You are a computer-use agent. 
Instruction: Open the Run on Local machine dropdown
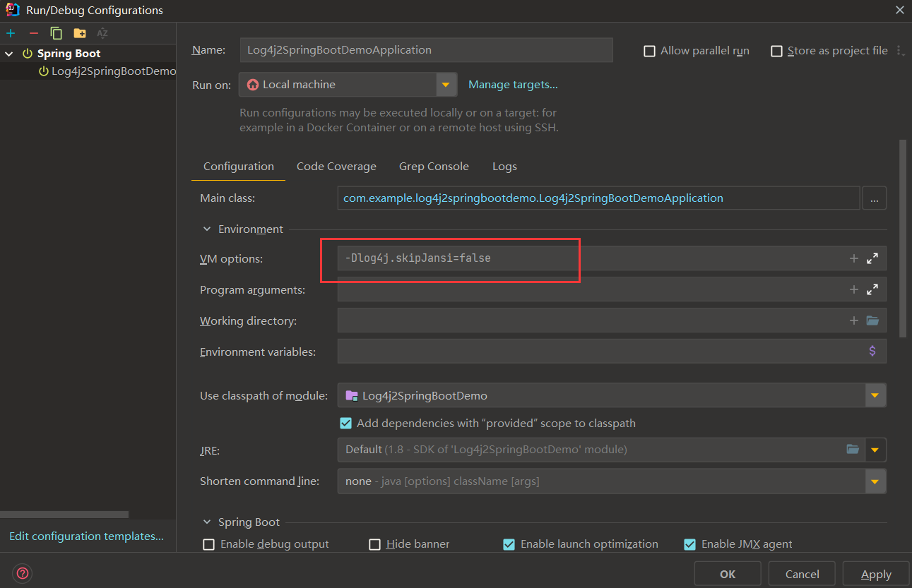coord(445,85)
